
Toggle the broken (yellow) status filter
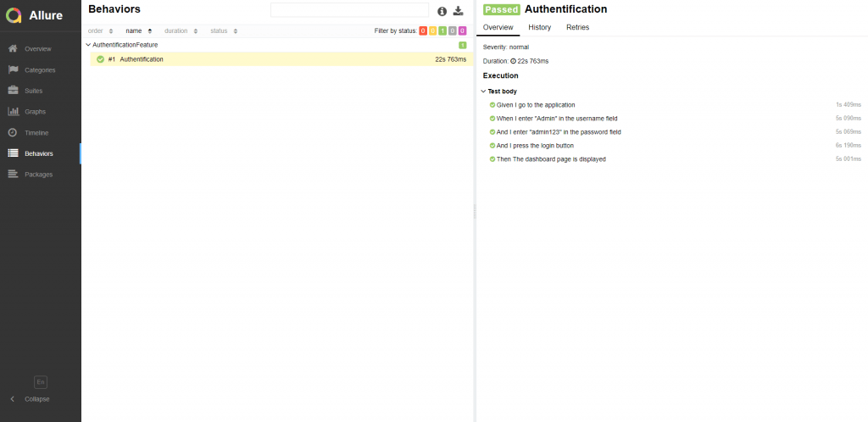point(433,31)
